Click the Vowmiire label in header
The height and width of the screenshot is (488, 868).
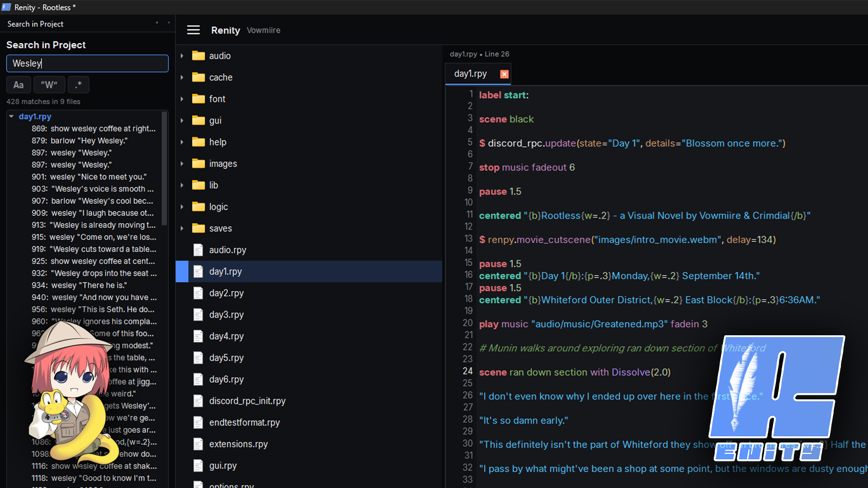click(x=264, y=30)
